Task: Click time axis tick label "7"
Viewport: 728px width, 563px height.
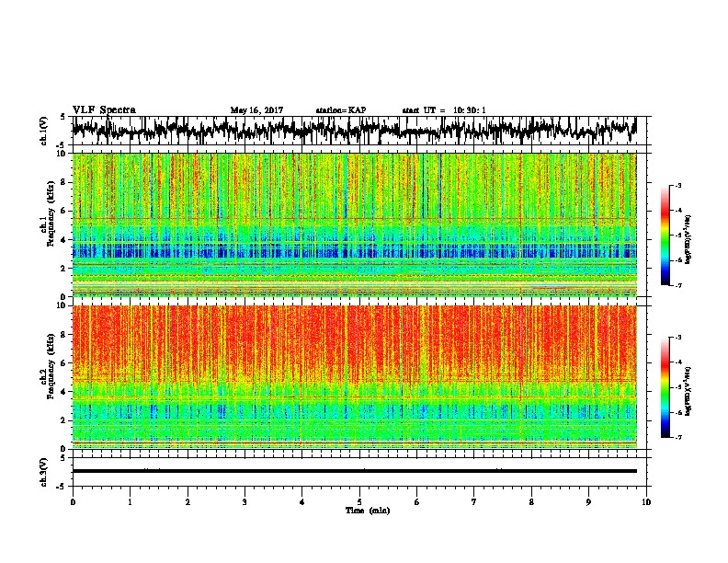Action: coord(474,502)
